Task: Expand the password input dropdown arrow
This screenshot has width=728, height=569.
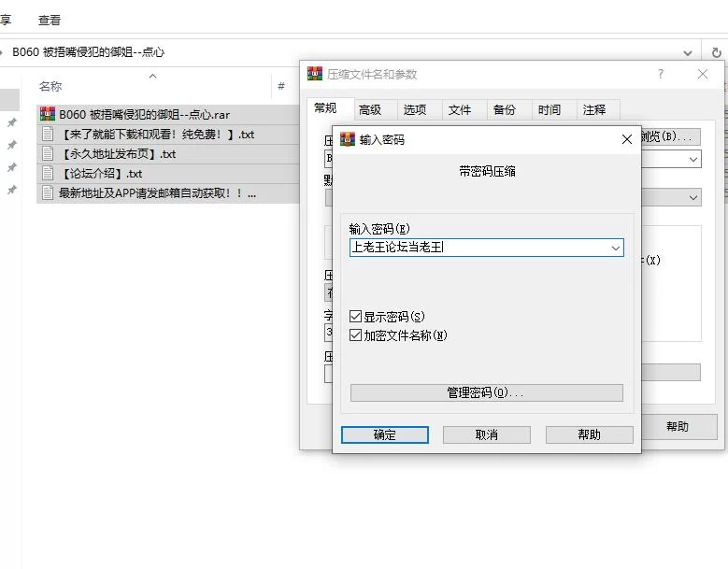Action: click(x=615, y=248)
